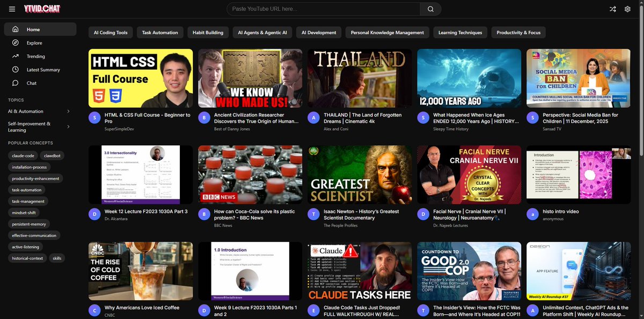Click the Sansad TV channel avatar
Viewport: 644px width, 319px height.
tap(533, 117)
